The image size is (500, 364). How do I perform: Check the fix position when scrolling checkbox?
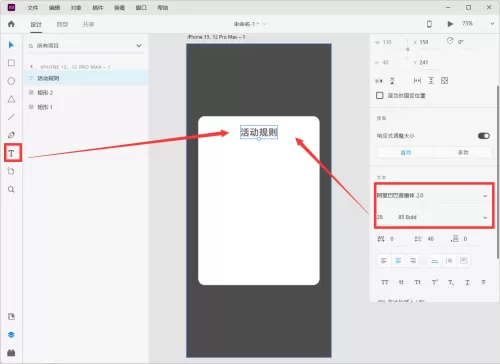pyautogui.click(x=379, y=96)
